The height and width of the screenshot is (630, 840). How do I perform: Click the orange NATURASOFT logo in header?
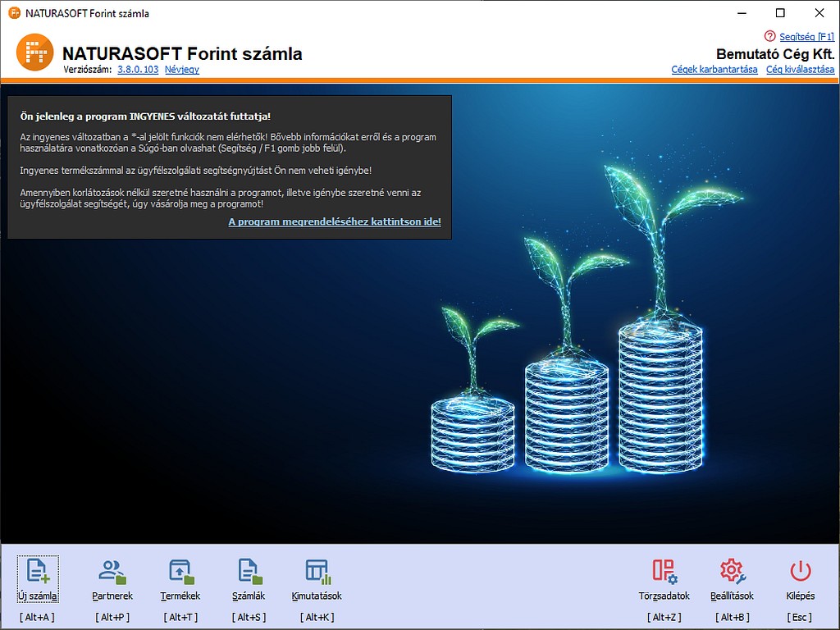35,53
